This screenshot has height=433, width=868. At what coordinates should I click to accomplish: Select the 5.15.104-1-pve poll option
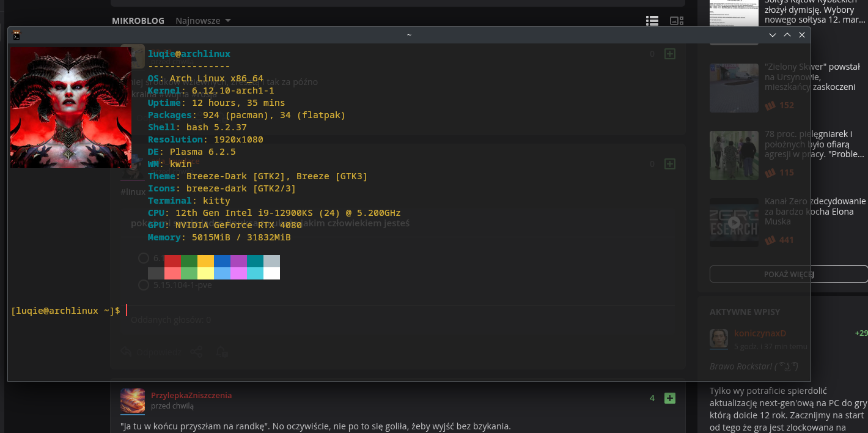[144, 285]
